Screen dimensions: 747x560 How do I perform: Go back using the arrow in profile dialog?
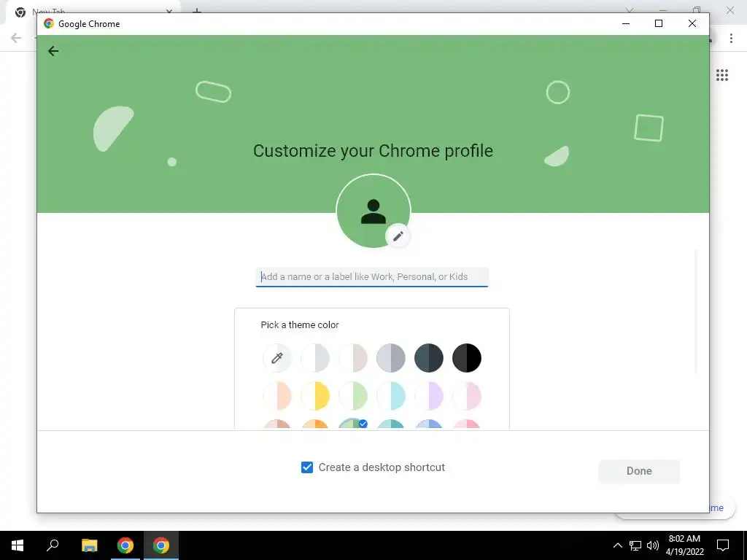click(x=53, y=51)
